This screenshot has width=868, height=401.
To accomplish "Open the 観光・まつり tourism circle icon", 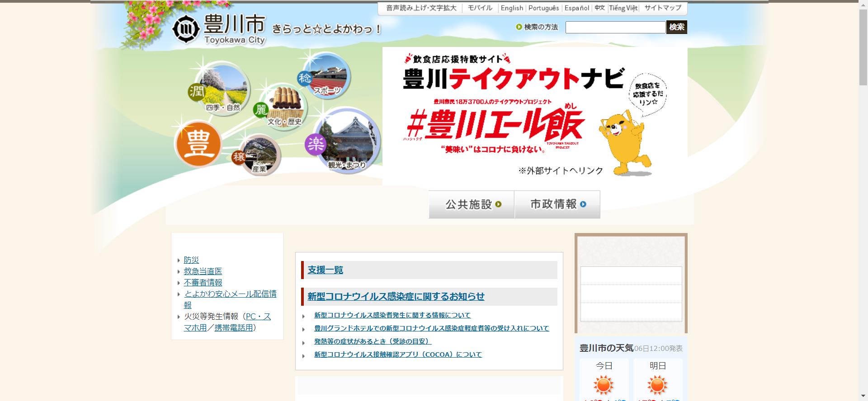I will pos(347,141).
